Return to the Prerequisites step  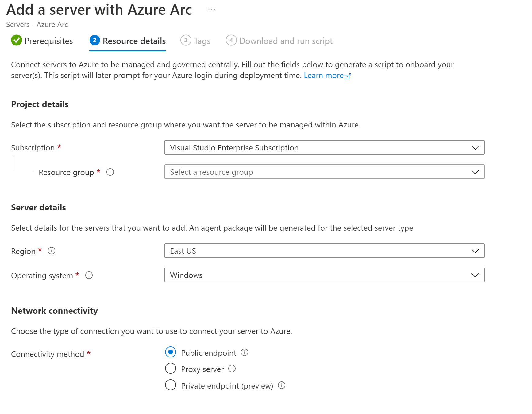point(48,41)
